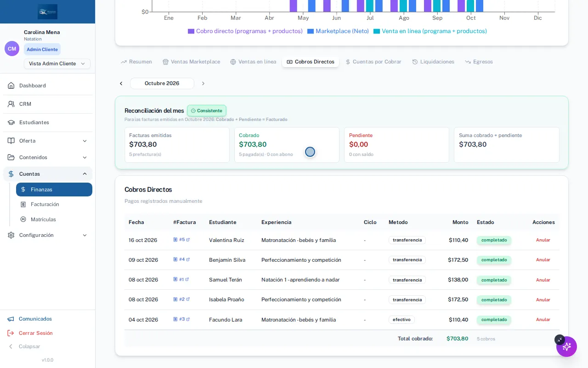Click the company logo in the sidebar header
This screenshot has width=588, height=368.
click(48, 11)
